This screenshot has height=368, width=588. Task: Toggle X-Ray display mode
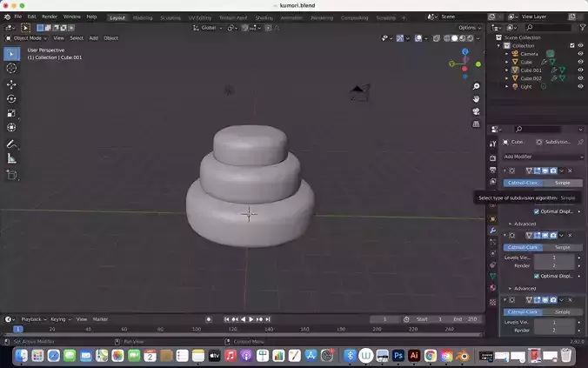pos(437,38)
